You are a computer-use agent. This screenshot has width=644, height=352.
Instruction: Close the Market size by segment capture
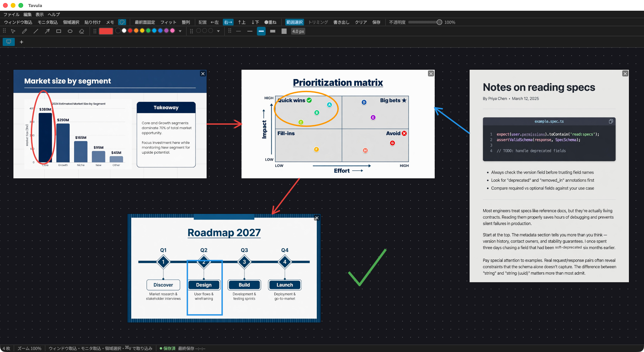(x=203, y=74)
